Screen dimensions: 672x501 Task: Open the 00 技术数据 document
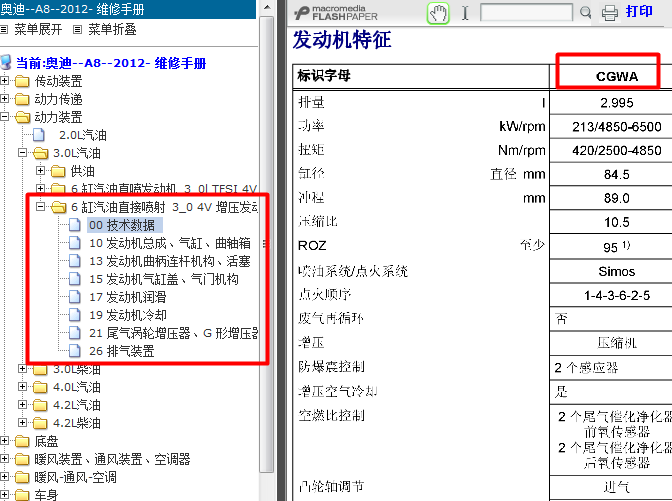[x=122, y=225]
